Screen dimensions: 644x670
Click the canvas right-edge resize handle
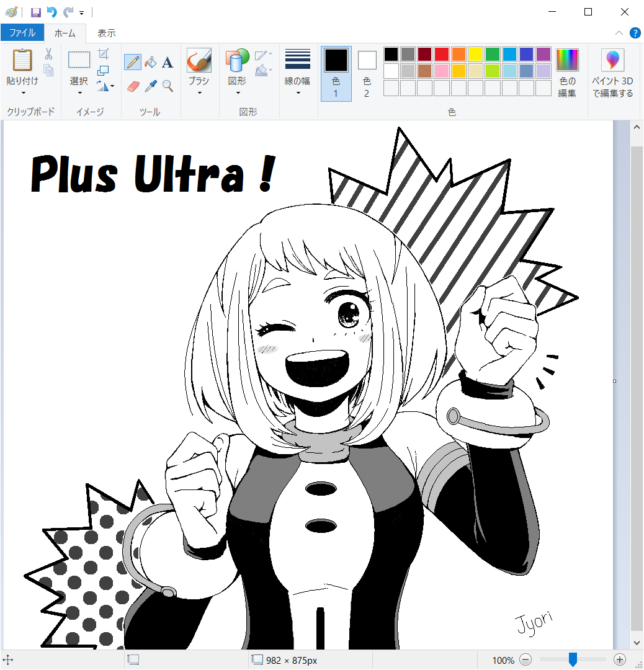coord(614,381)
